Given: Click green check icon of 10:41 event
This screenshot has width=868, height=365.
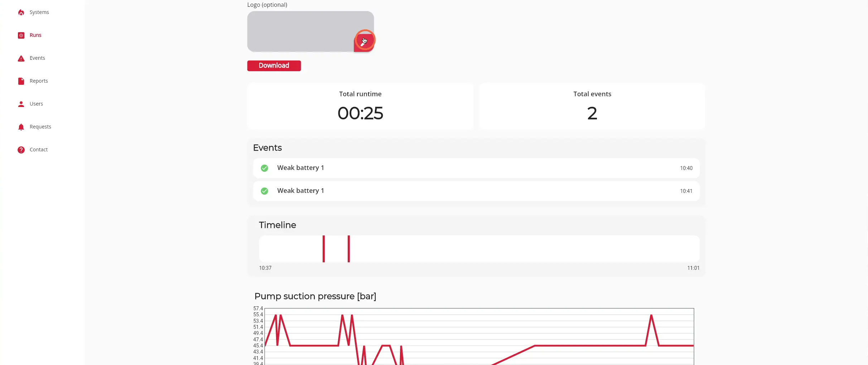Looking at the screenshot, I should point(264,191).
